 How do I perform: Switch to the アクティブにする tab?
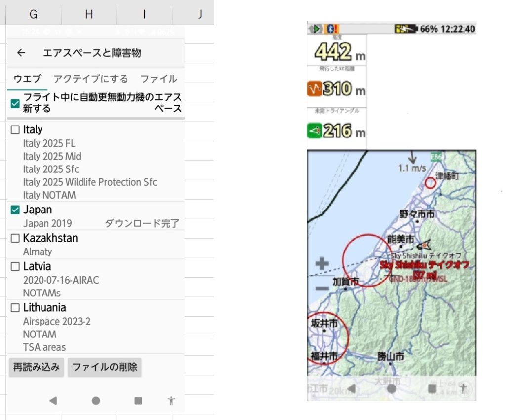pos(90,79)
